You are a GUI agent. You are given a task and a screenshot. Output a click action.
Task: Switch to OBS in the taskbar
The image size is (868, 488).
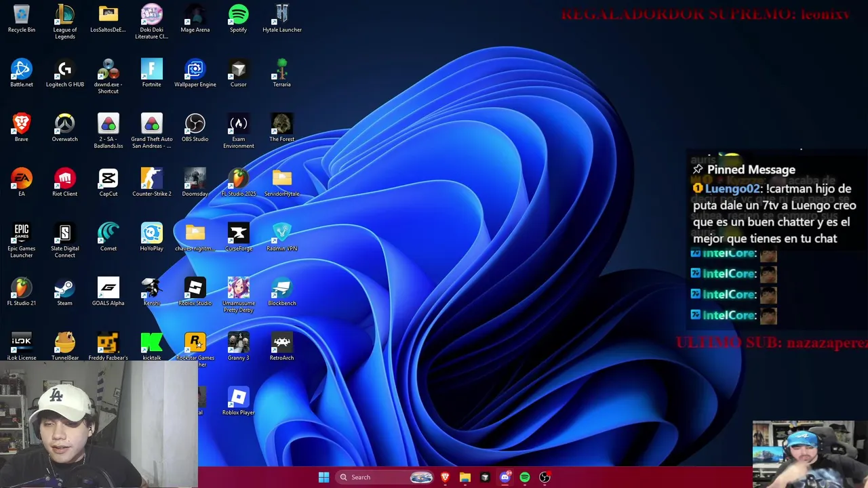tap(545, 477)
